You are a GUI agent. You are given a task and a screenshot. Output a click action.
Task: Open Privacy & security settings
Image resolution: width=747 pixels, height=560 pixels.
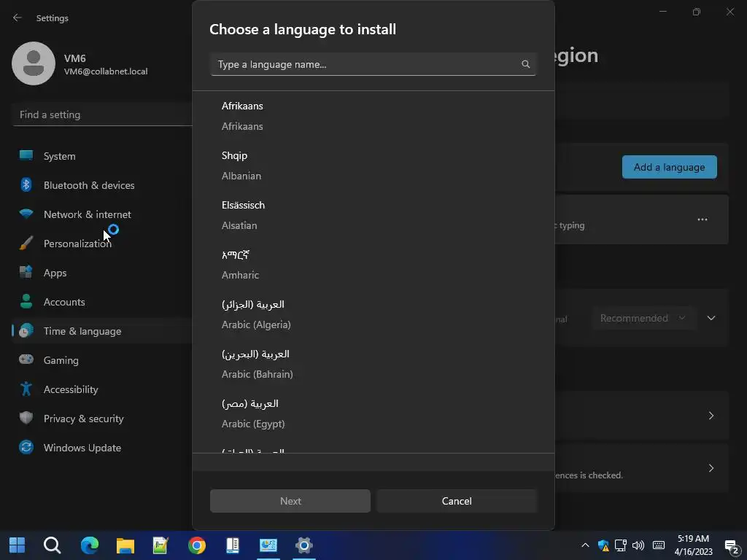102,419
